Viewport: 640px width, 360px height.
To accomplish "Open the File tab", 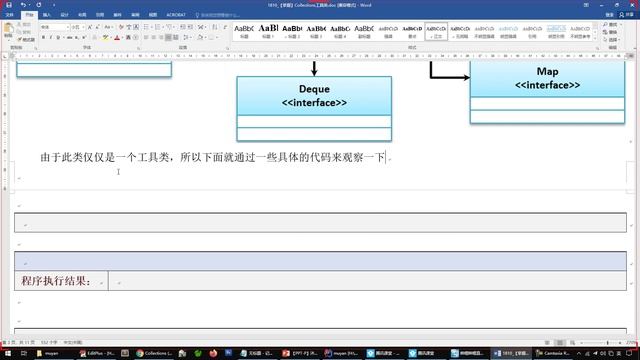I will pyautogui.click(x=9, y=15).
